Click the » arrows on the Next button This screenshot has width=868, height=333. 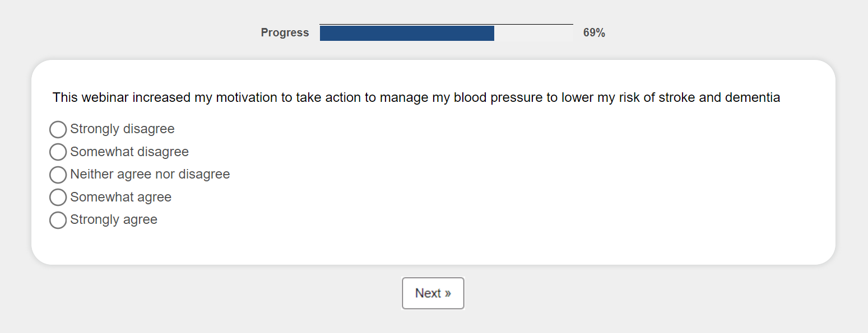pos(448,293)
